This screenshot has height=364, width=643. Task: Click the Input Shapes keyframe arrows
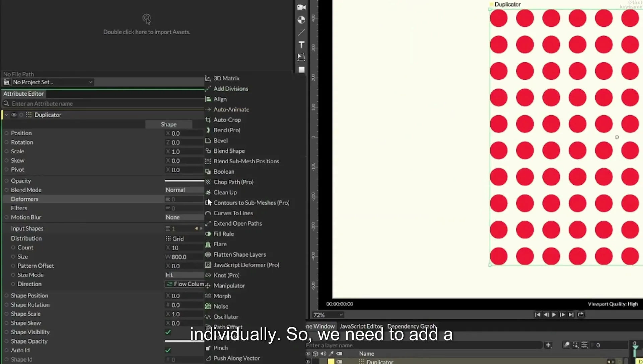click(199, 229)
